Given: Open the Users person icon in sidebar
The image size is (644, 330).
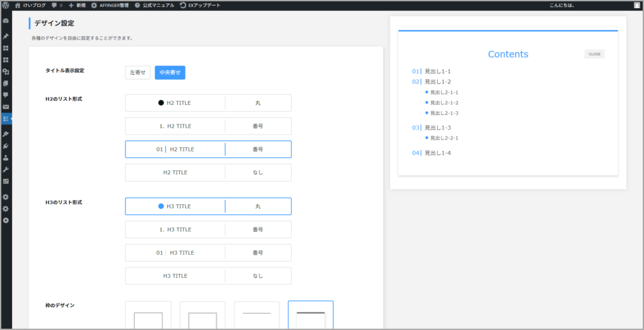Looking at the screenshot, I should point(6,158).
